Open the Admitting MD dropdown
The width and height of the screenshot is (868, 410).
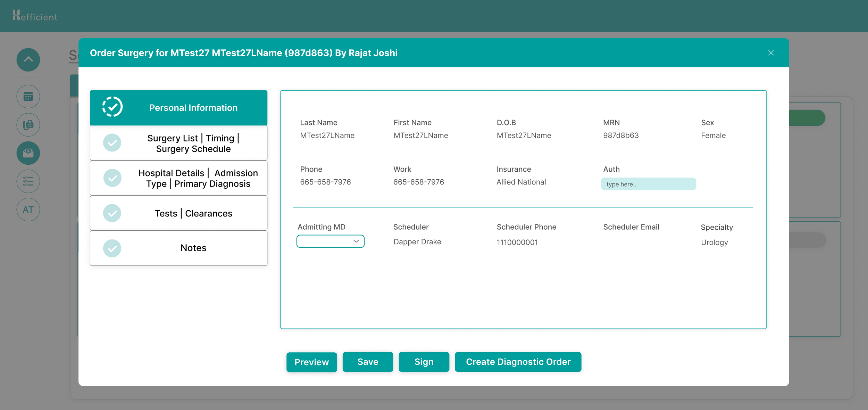click(x=326, y=241)
